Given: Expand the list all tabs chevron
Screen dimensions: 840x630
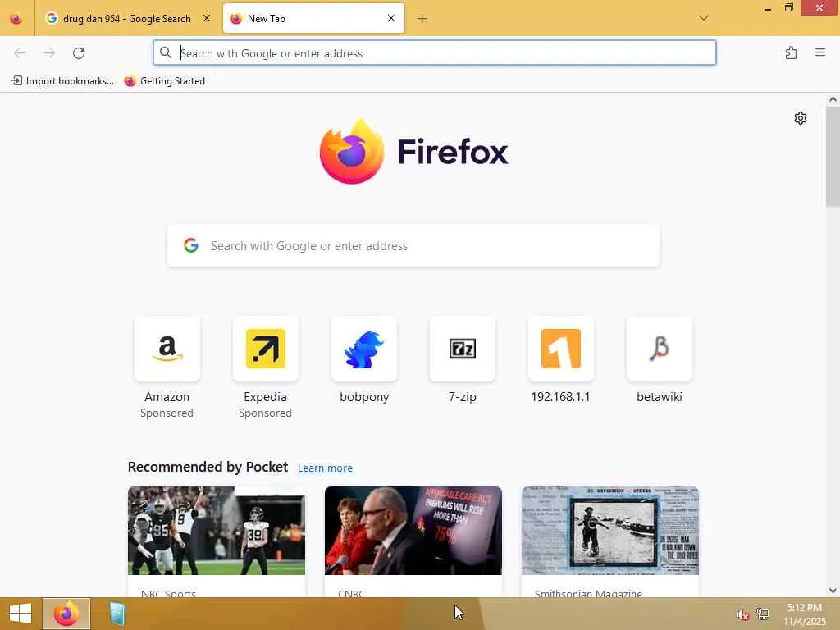Looking at the screenshot, I should 704,18.
